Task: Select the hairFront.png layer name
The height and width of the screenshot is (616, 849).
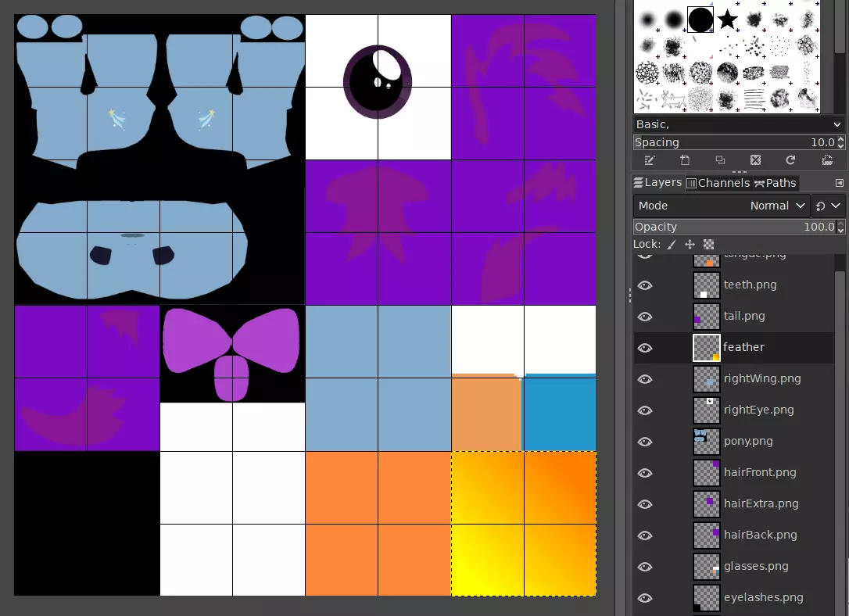Action: pyautogui.click(x=760, y=472)
